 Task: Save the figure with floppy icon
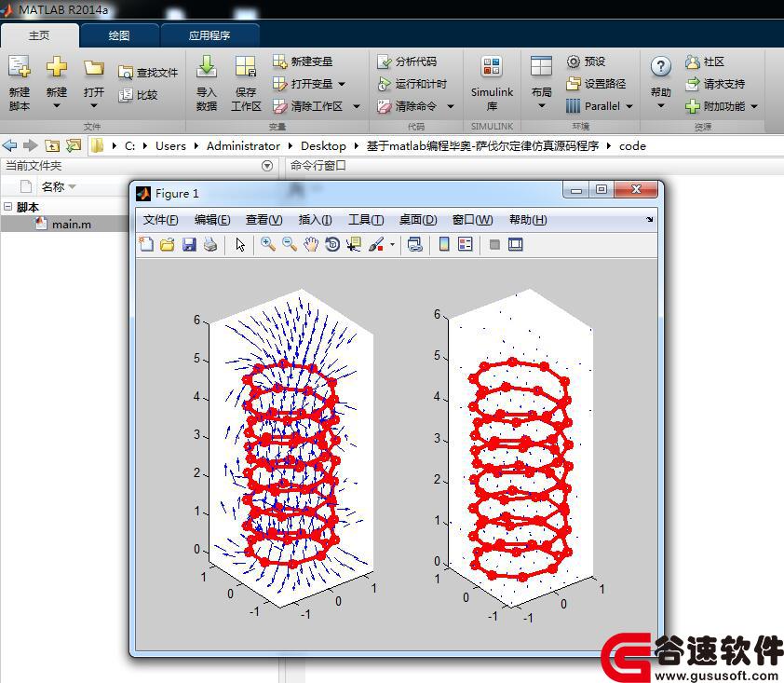pyautogui.click(x=189, y=244)
